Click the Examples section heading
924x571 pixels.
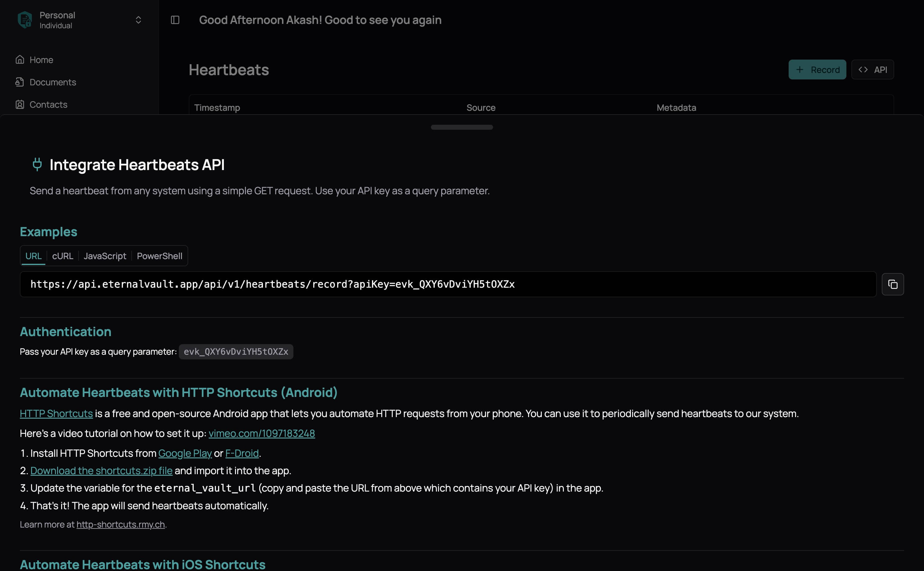(48, 232)
